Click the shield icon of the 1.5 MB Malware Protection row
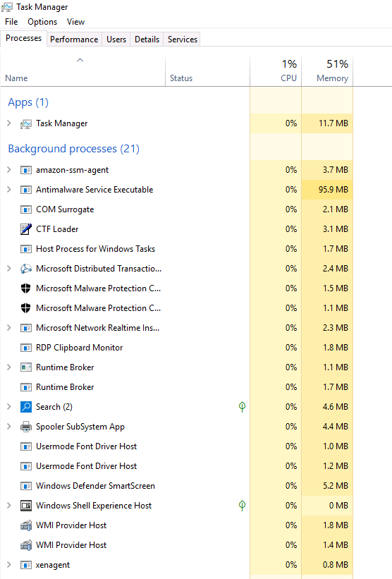Screen dimensions: 392x579 (26, 288)
